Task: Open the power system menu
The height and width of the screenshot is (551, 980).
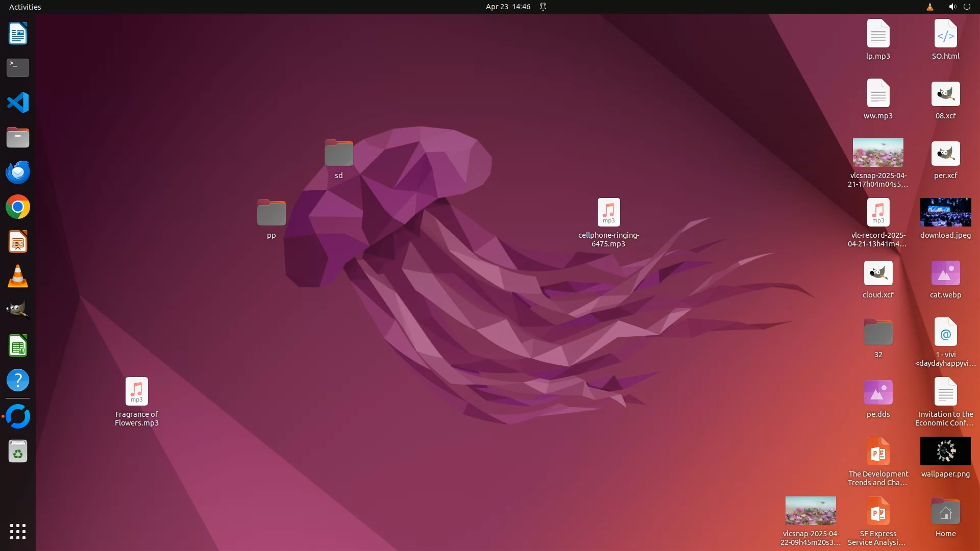Action: point(967,7)
